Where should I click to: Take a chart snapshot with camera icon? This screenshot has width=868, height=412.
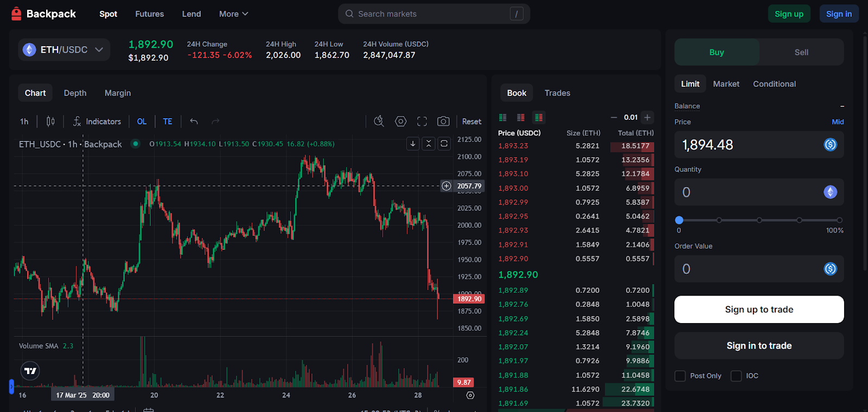443,121
